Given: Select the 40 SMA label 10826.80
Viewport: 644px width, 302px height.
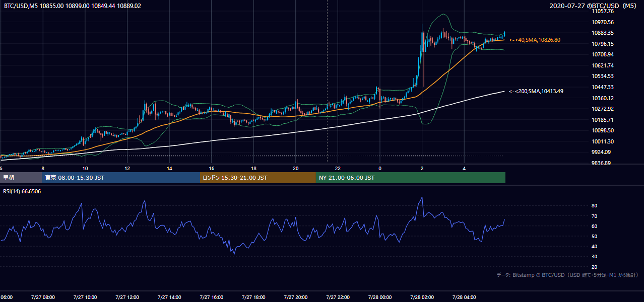Looking at the screenshot, I should [535, 40].
